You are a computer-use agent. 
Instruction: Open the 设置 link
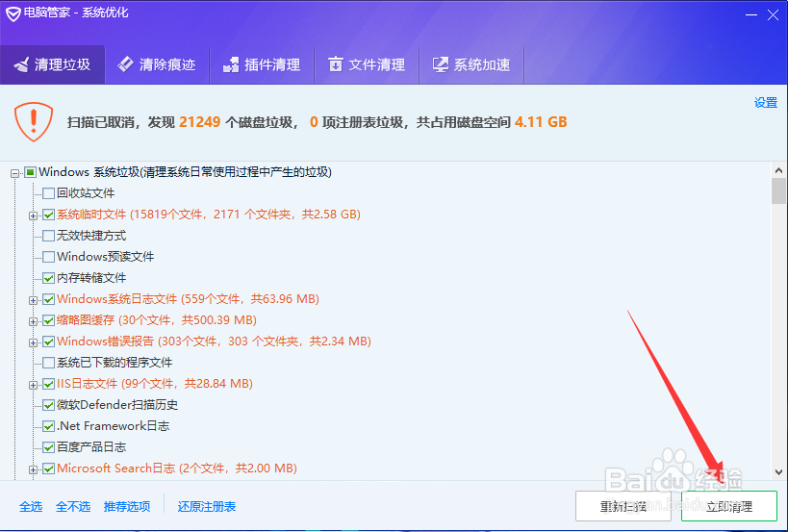tap(766, 103)
